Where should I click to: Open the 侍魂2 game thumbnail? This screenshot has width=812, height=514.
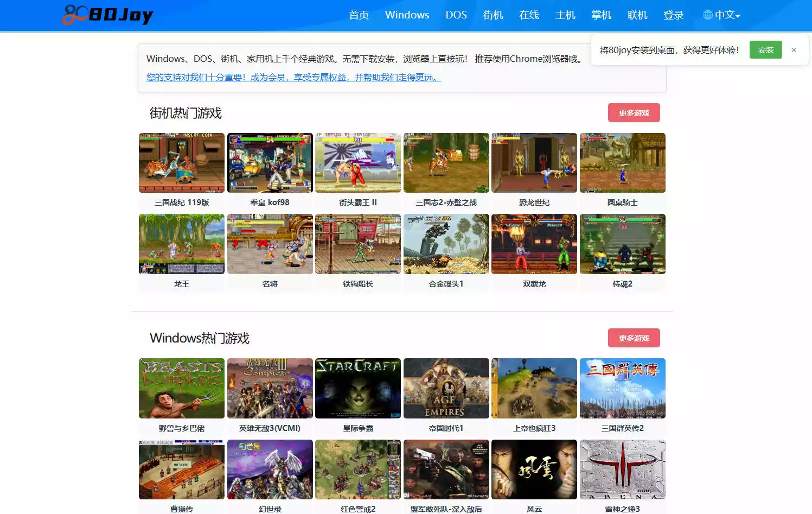pyautogui.click(x=623, y=244)
